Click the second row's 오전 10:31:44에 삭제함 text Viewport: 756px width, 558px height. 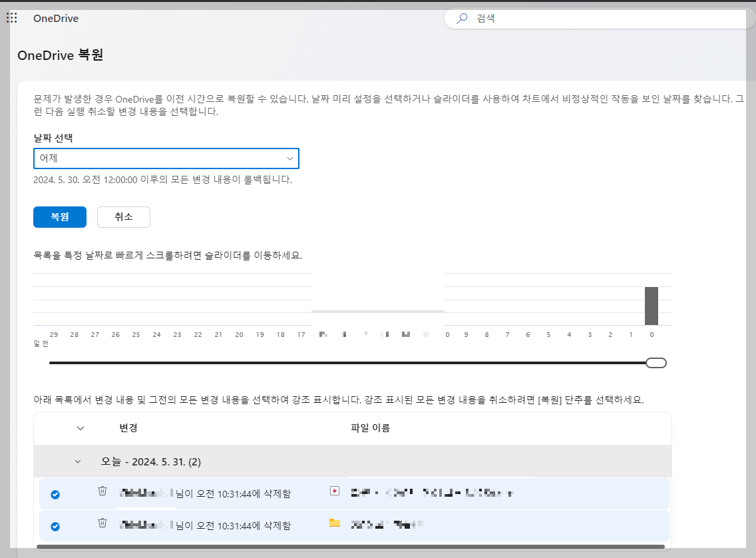coord(244,525)
